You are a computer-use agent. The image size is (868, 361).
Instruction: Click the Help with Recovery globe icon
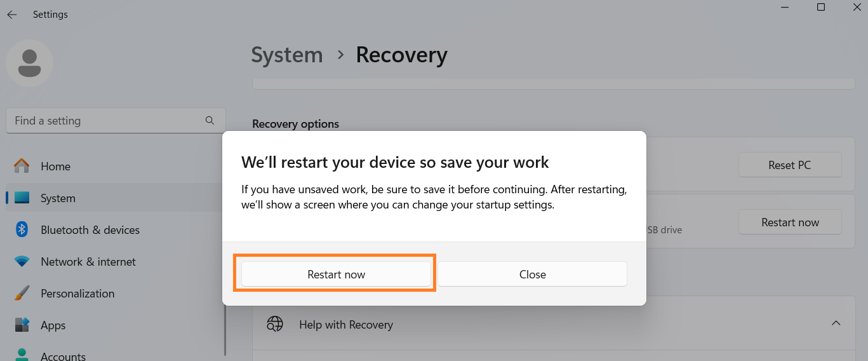pos(274,324)
